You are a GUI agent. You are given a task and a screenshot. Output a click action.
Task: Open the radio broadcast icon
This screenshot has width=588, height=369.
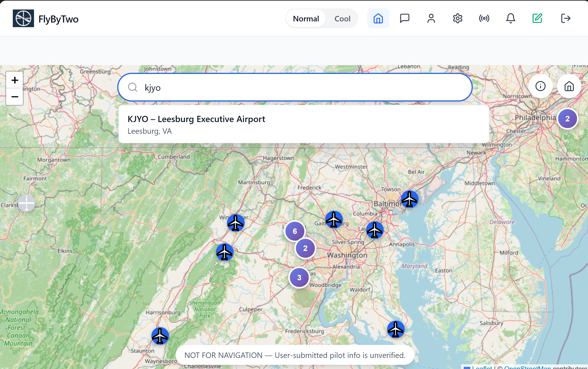point(484,19)
